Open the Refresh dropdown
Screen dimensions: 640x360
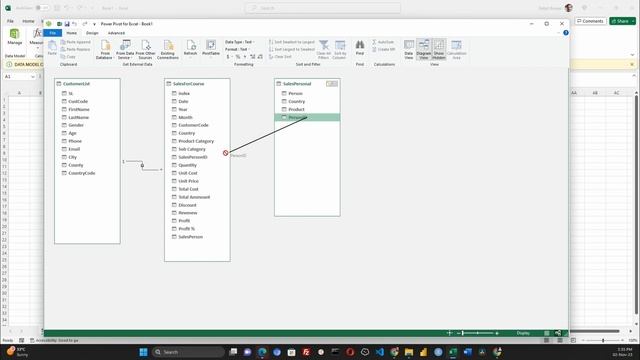(190, 49)
